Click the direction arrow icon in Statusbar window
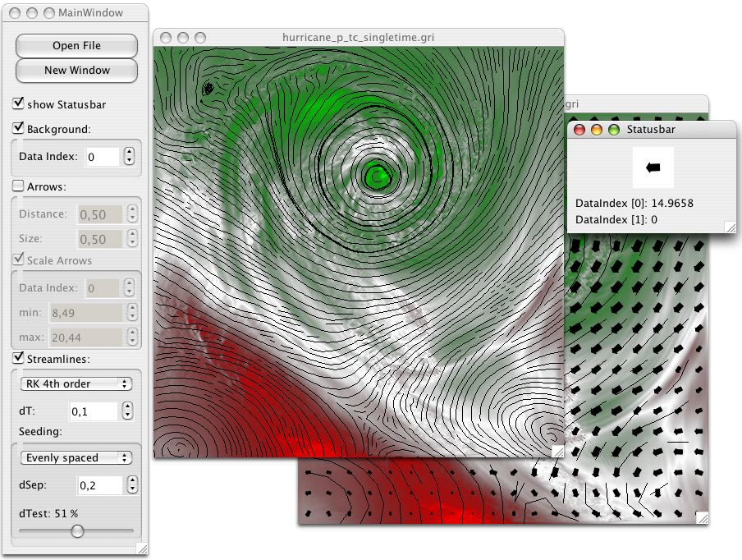 653,168
